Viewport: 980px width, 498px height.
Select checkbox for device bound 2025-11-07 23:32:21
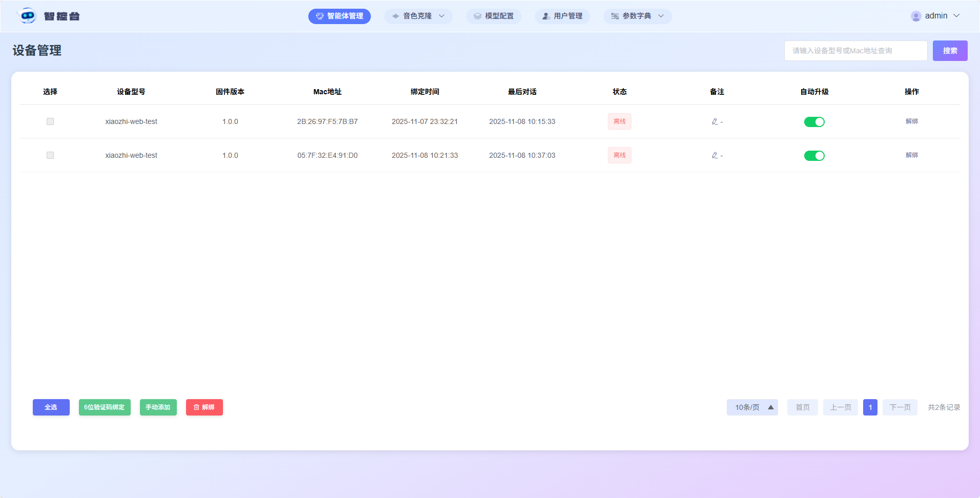pos(50,121)
